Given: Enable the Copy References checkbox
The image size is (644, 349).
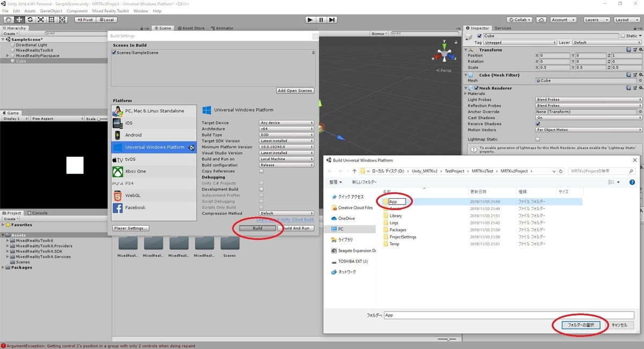Looking at the screenshot, I should click(261, 171).
